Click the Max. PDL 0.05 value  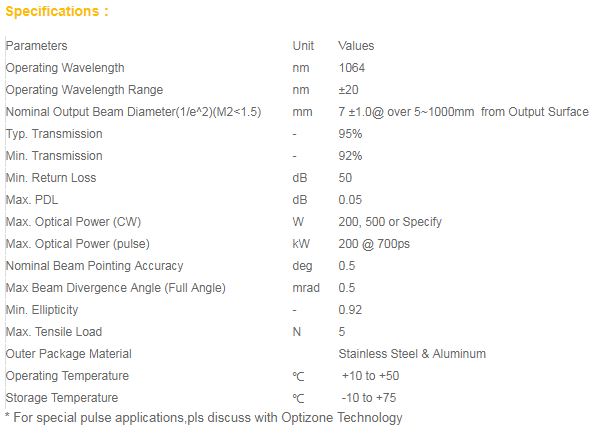coord(350,200)
